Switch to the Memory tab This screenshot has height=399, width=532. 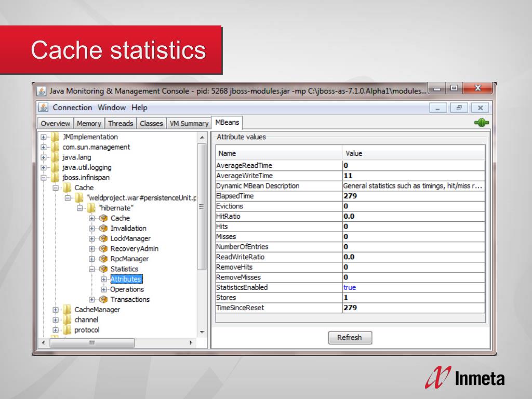[89, 124]
